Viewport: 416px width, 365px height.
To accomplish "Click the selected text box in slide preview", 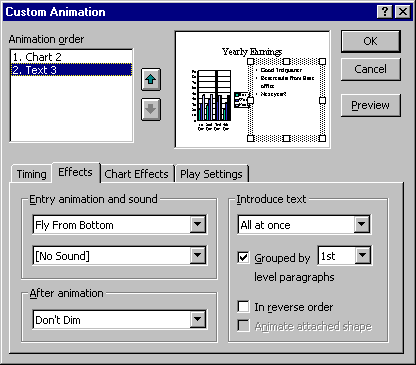I will [286, 100].
